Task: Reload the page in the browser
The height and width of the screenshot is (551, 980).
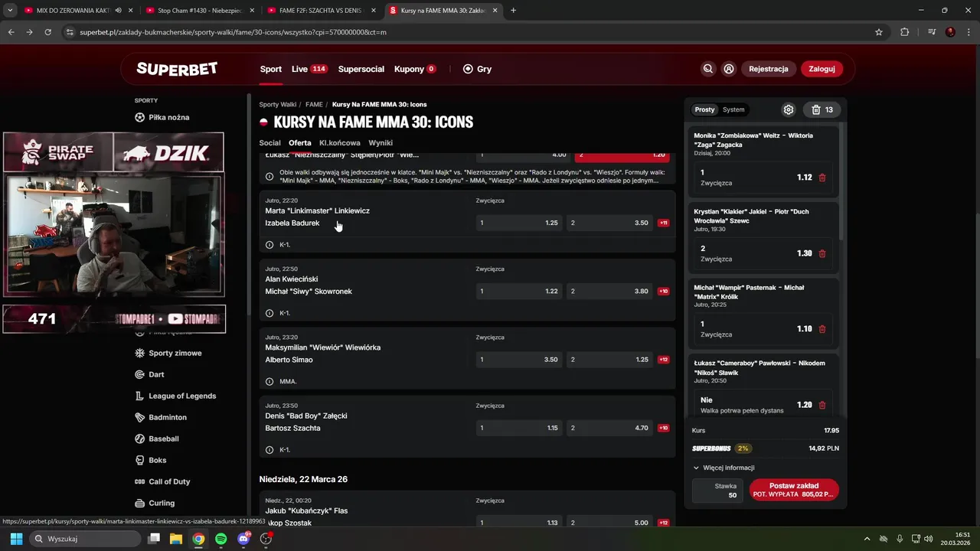Action: 48,32
